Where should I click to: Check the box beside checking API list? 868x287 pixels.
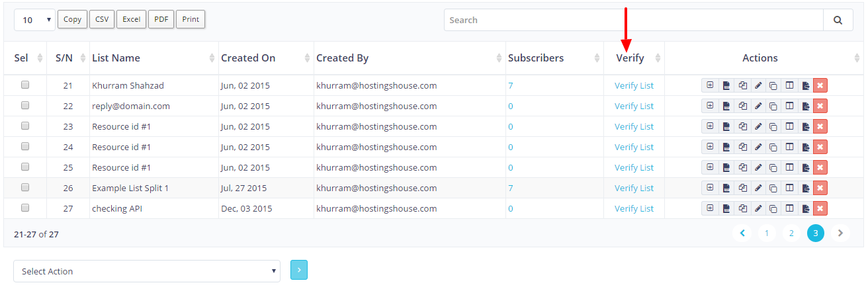[25, 208]
